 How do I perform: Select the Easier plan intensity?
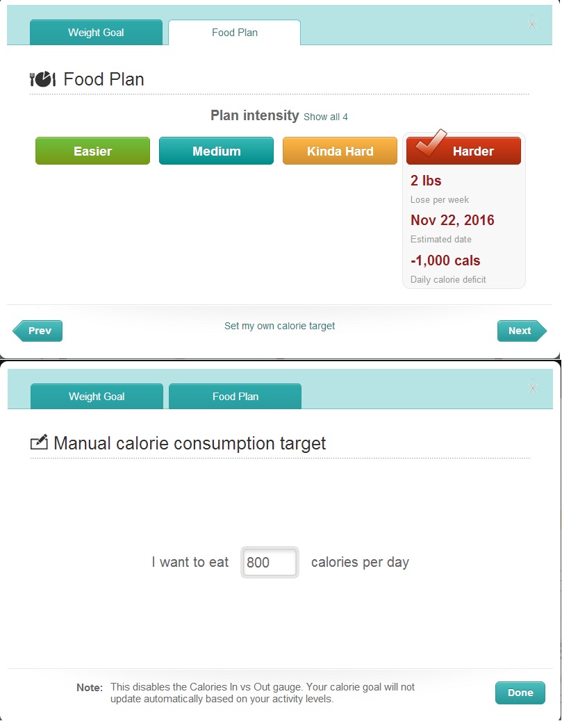[x=93, y=151]
